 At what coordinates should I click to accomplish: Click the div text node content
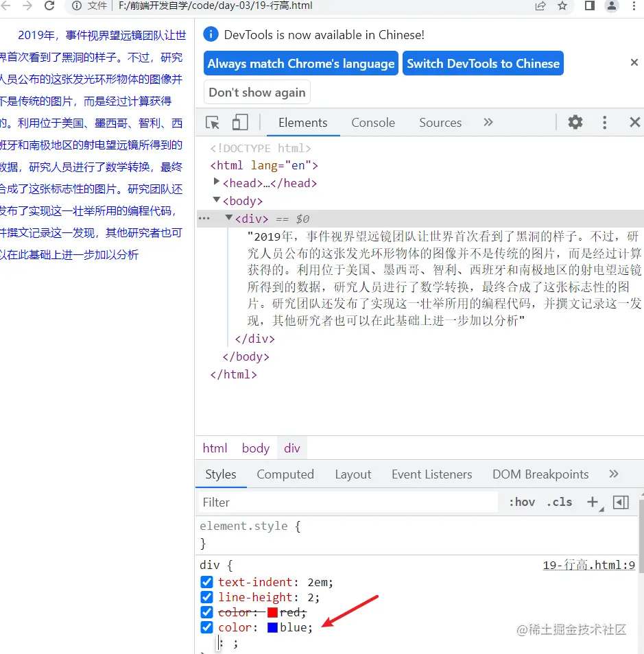(x=444, y=278)
